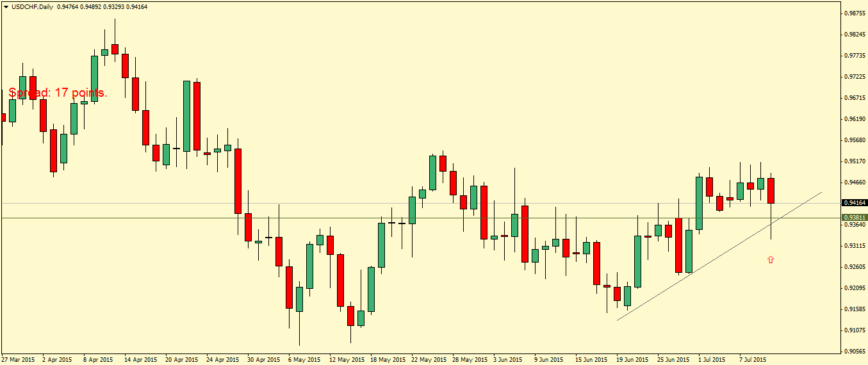The height and width of the screenshot is (365, 868).
Task: Click the 15 Jun 2015 date label
Action: (x=591, y=359)
